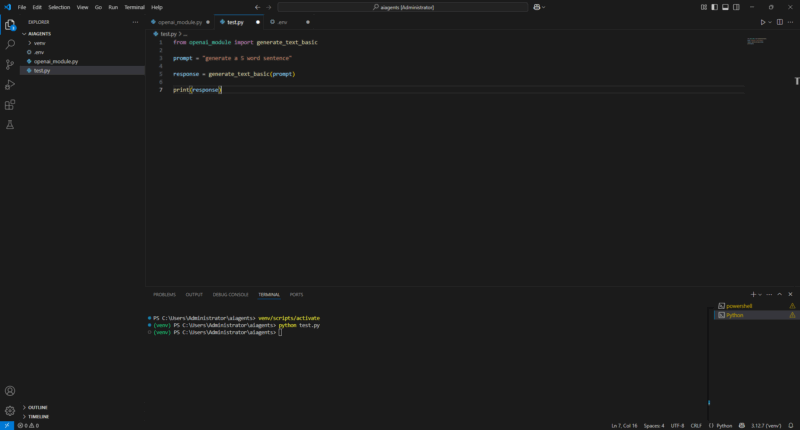Open Explorer Views and More Actions ellipsis
Image resolution: width=800 pixels, height=430 pixels.
click(135, 22)
